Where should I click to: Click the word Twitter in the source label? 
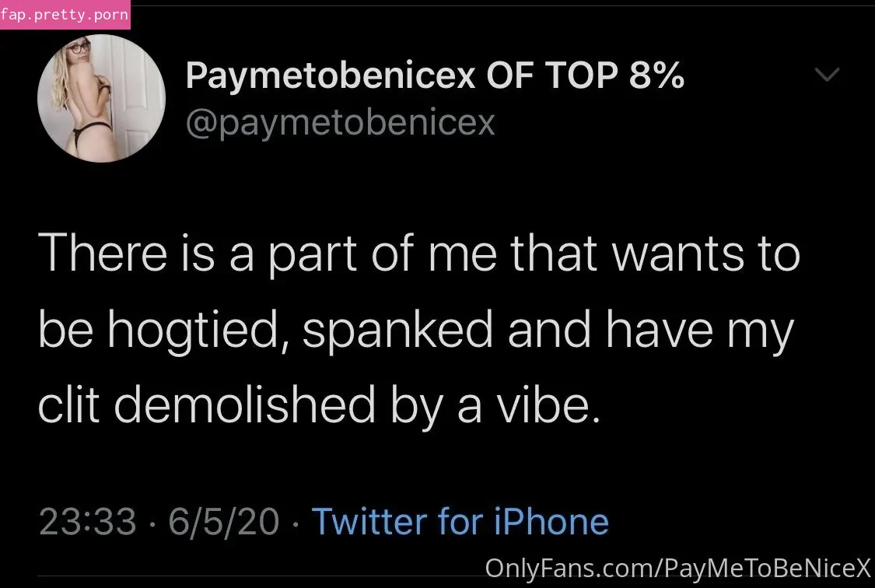pyautogui.click(x=369, y=522)
